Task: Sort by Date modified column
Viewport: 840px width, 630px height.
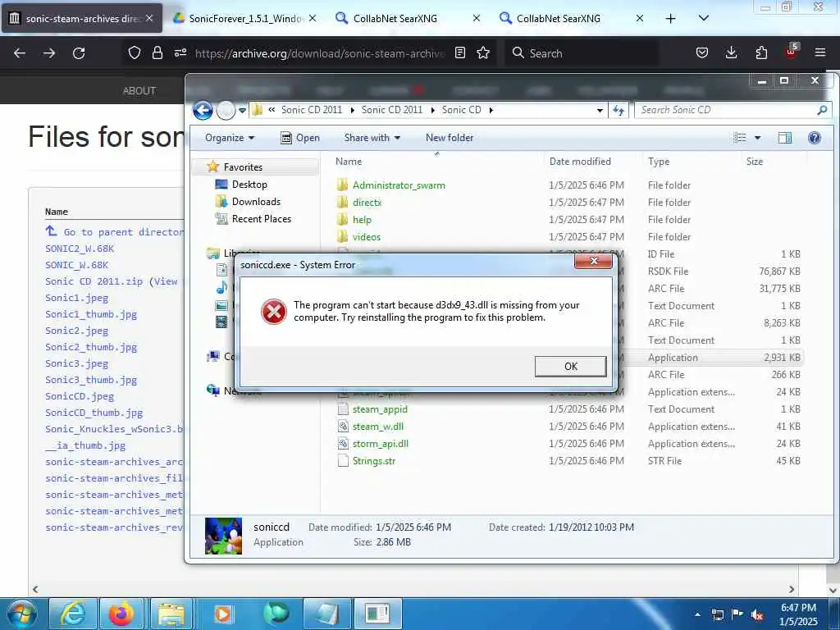Action: pyautogui.click(x=580, y=162)
